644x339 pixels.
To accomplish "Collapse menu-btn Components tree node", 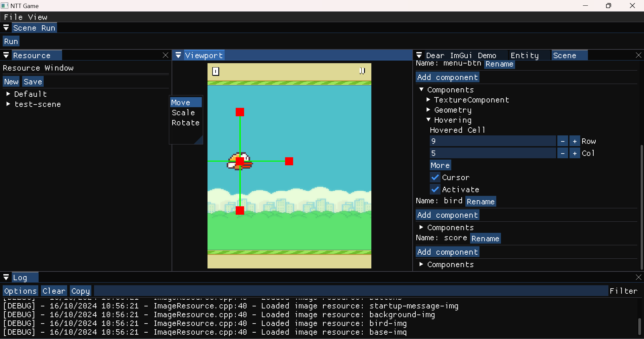I will 421,90.
